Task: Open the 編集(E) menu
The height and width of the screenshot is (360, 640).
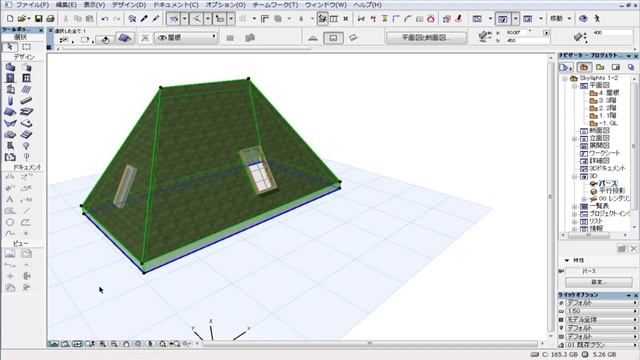Action: click(x=66, y=5)
